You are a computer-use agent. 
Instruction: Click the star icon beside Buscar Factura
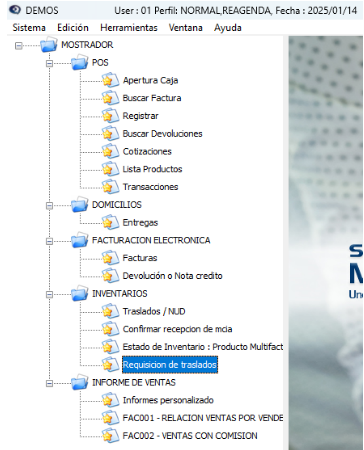point(110,98)
